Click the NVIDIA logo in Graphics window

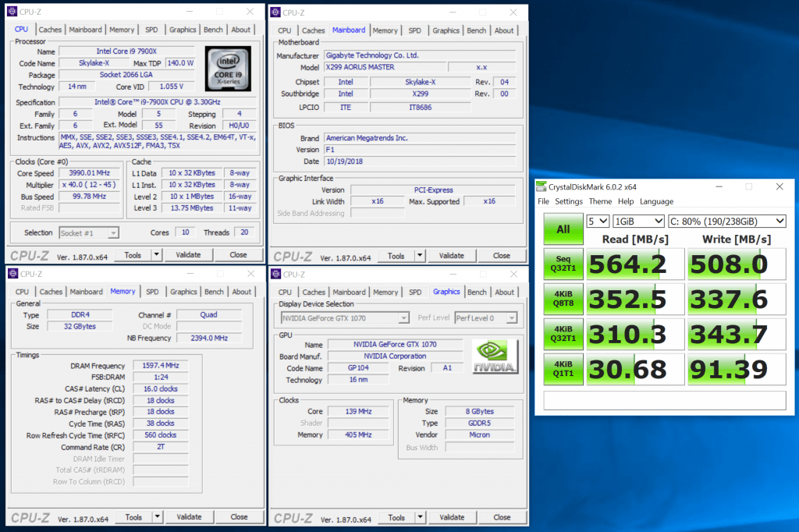tap(493, 357)
